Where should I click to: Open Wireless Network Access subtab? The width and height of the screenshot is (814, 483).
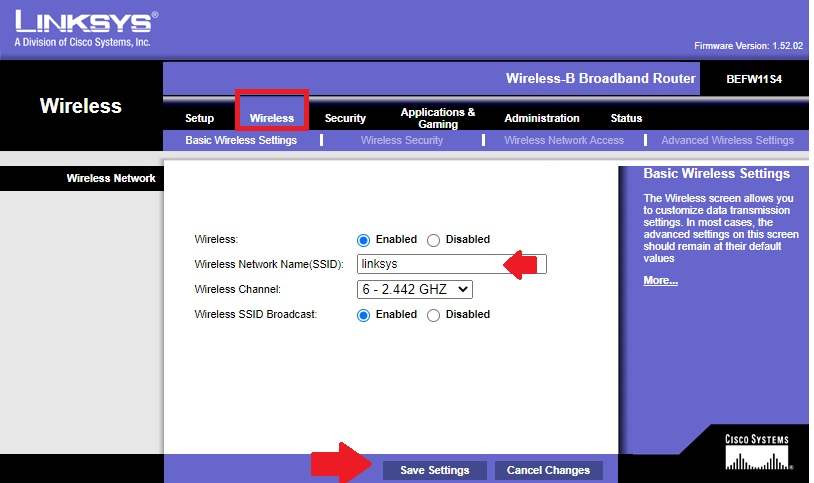(x=564, y=141)
